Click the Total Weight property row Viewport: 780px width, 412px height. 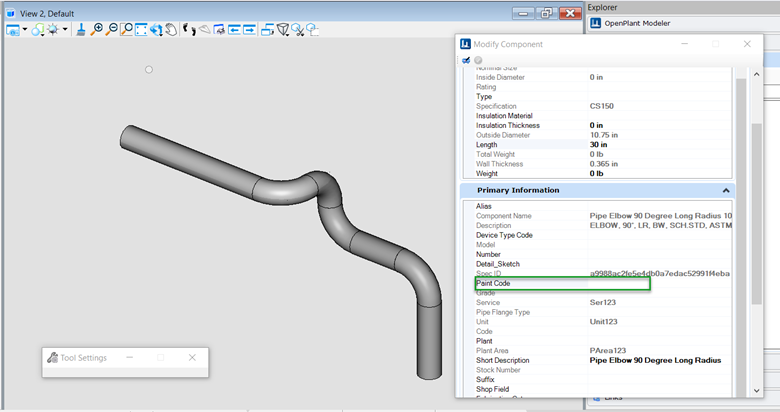(x=597, y=154)
